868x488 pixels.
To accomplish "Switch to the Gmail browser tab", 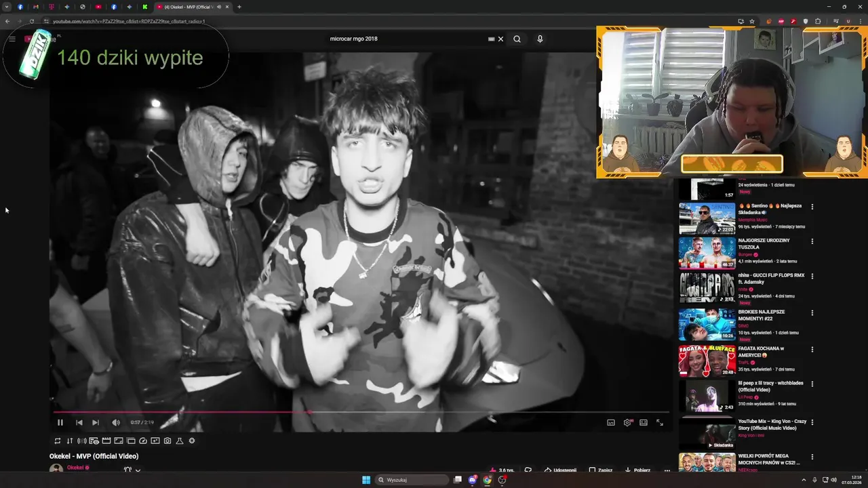I will coord(36,7).
